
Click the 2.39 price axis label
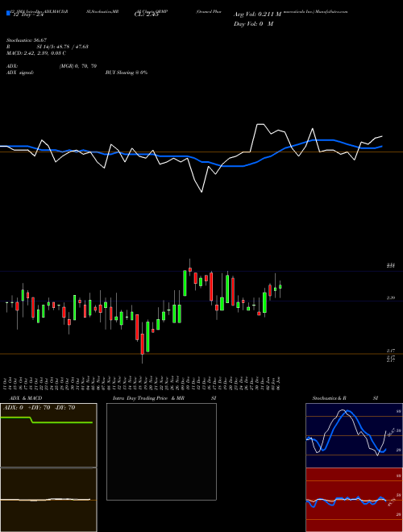391,298
